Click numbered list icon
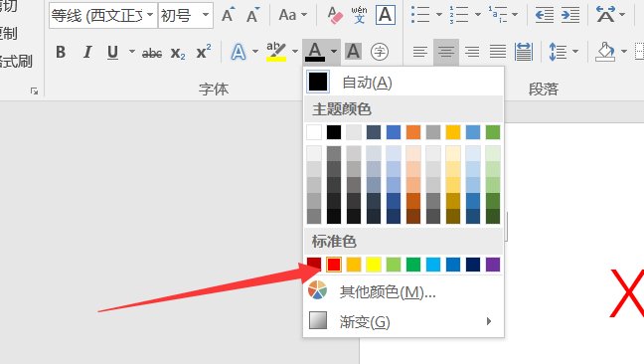Screen dimensions: 644x364 point(459,15)
